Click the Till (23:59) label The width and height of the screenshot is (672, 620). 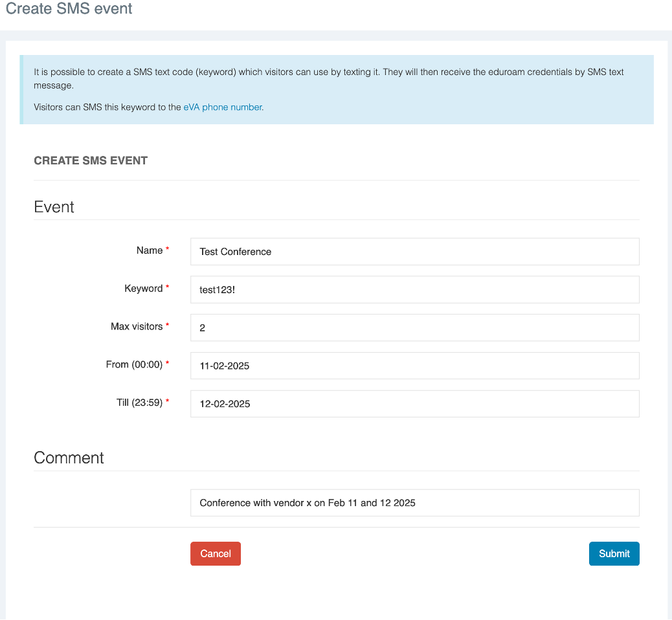tap(135, 403)
